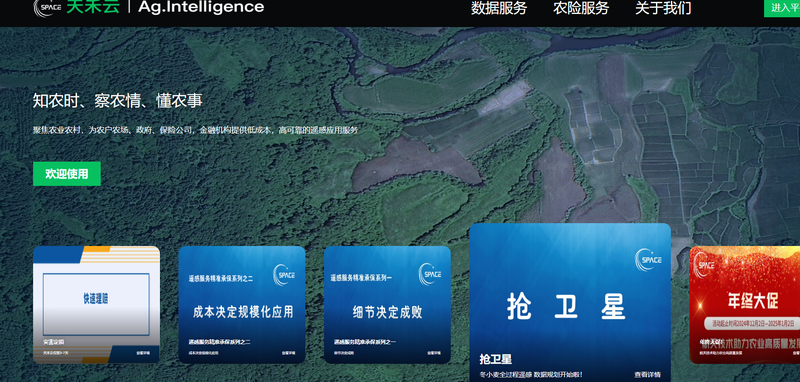Screen dimensions: 800x382
Task: Open the 成本决定规模化应用 card
Action: 242,305
